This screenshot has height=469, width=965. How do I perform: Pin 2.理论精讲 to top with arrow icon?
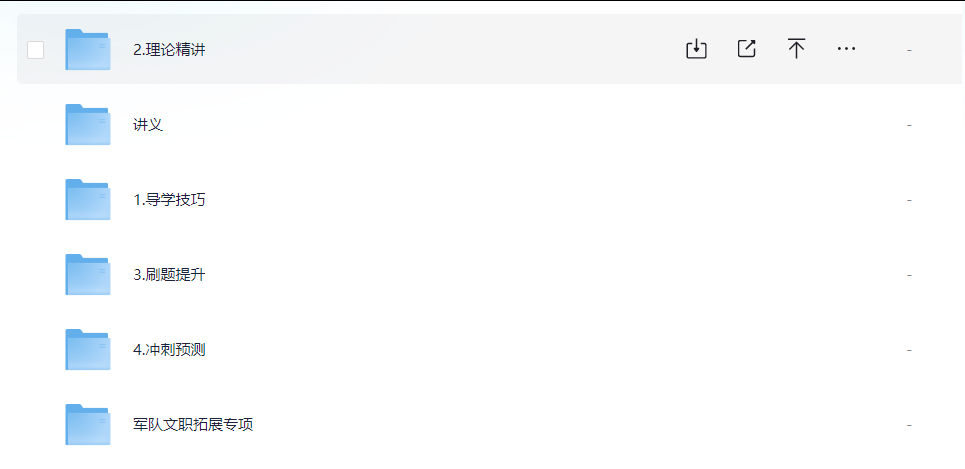tap(796, 49)
